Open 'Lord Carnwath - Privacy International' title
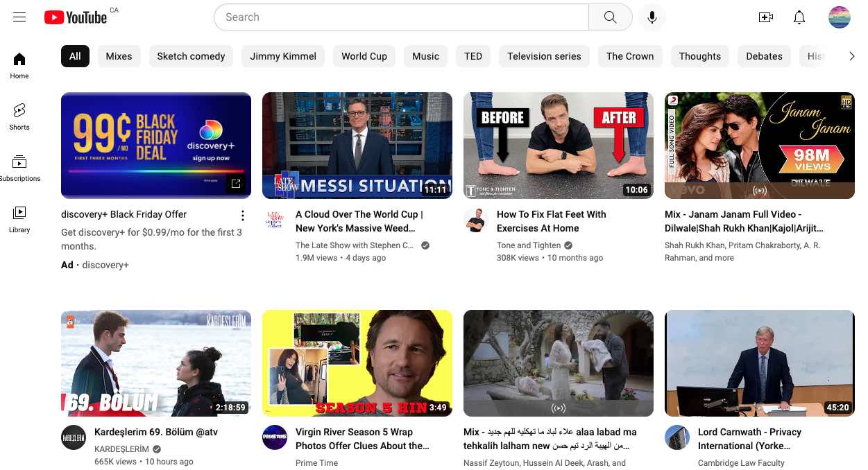868x470 pixels. (x=749, y=439)
